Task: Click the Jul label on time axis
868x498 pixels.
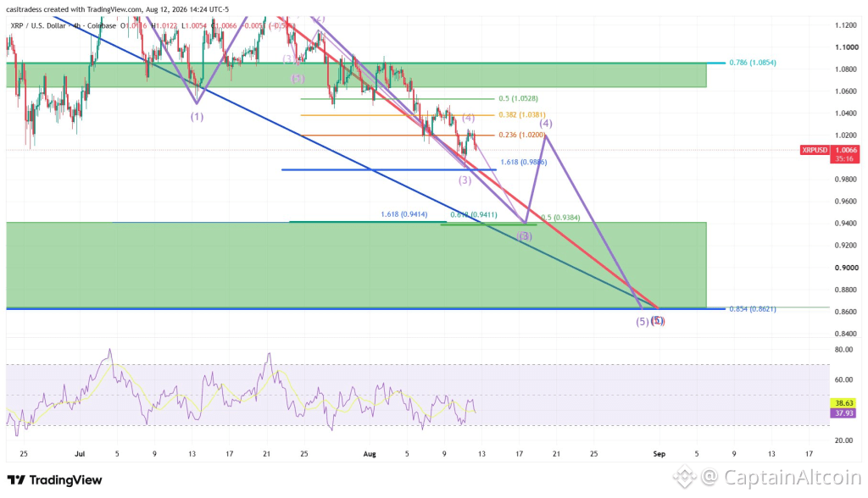Action: [x=80, y=454]
